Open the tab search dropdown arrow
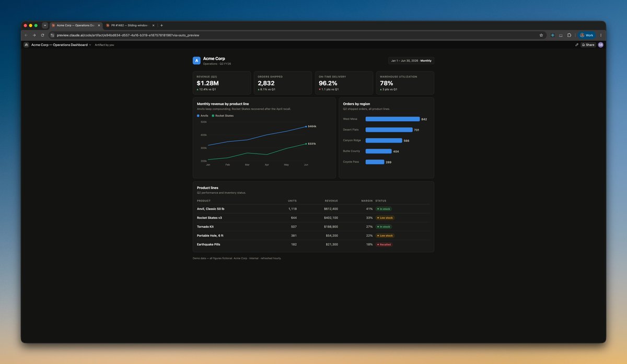 pyautogui.click(x=45, y=25)
